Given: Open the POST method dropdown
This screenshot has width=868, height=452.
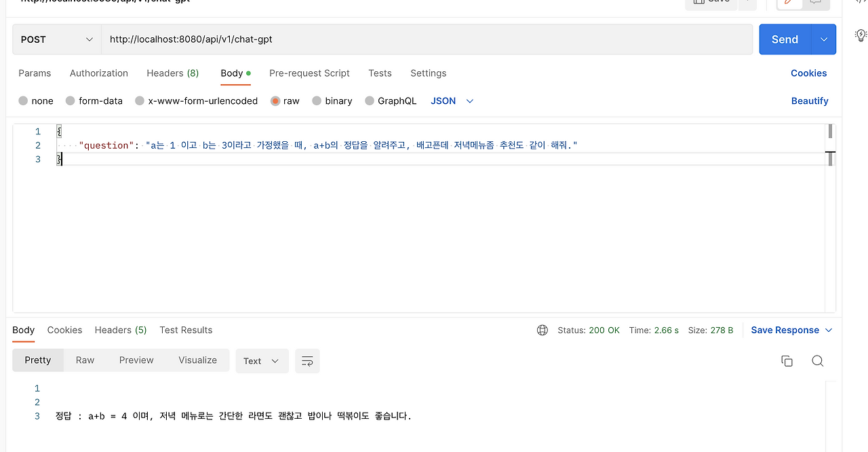Looking at the screenshot, I should click(x=56, y=39).
